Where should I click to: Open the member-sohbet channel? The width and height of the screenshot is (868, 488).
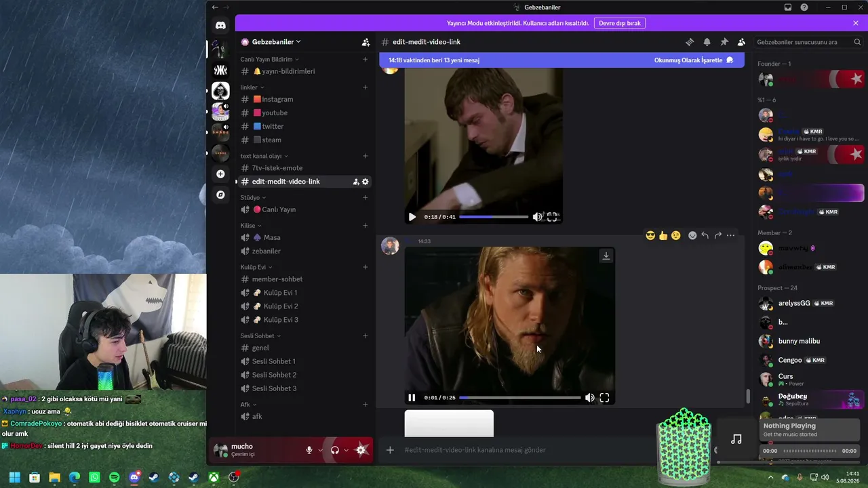(x=304, y=279)
